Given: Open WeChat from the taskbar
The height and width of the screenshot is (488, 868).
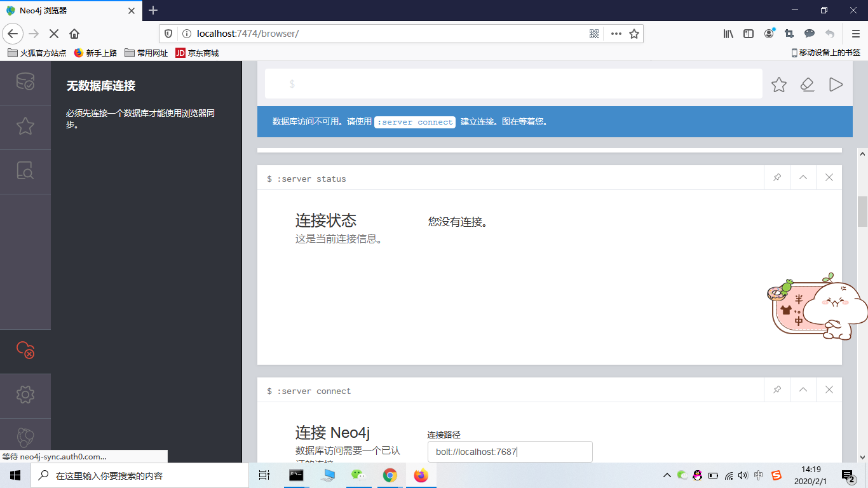Looking at the screenshot, I should tap(358, 475).
